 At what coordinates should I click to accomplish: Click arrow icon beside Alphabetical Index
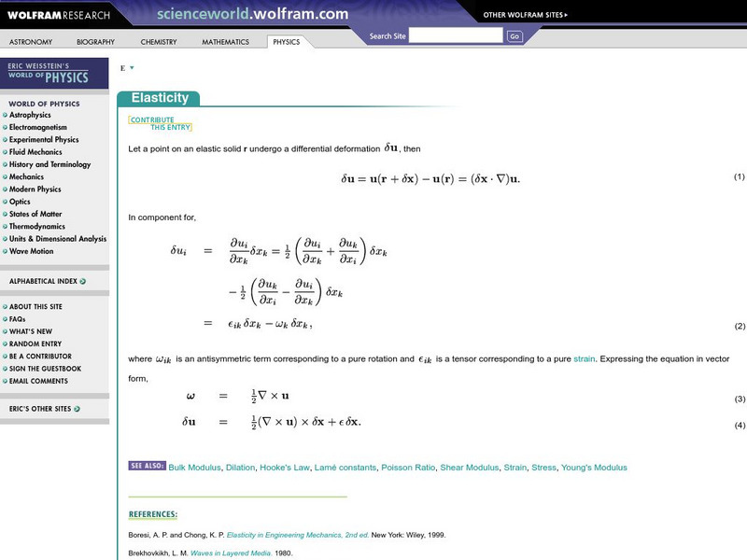83,282
